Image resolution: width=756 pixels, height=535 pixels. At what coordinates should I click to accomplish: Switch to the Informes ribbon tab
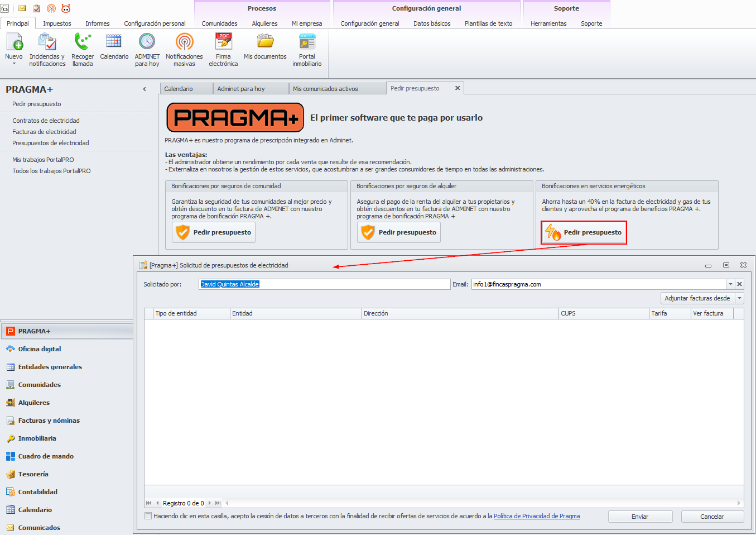pos(98,23)
